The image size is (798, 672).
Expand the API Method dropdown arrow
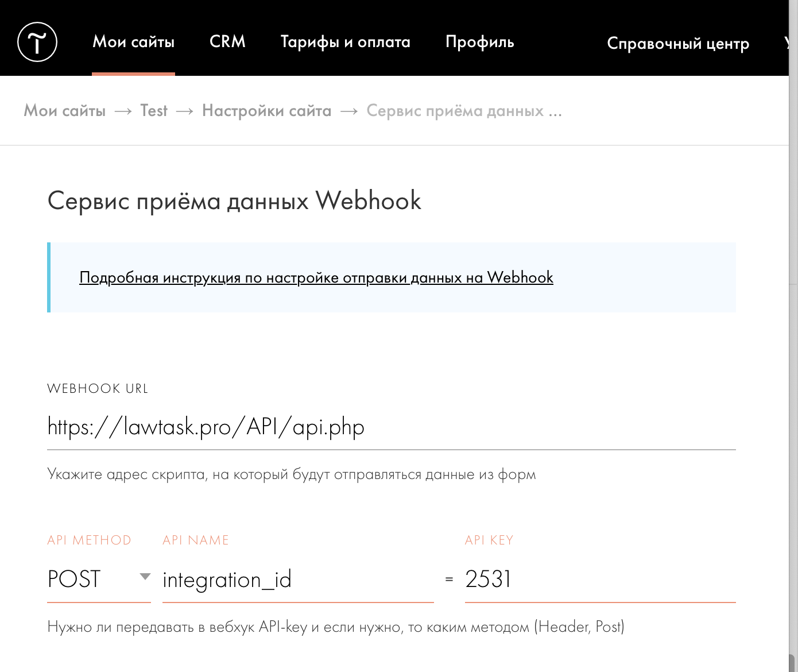pos(145,577)
